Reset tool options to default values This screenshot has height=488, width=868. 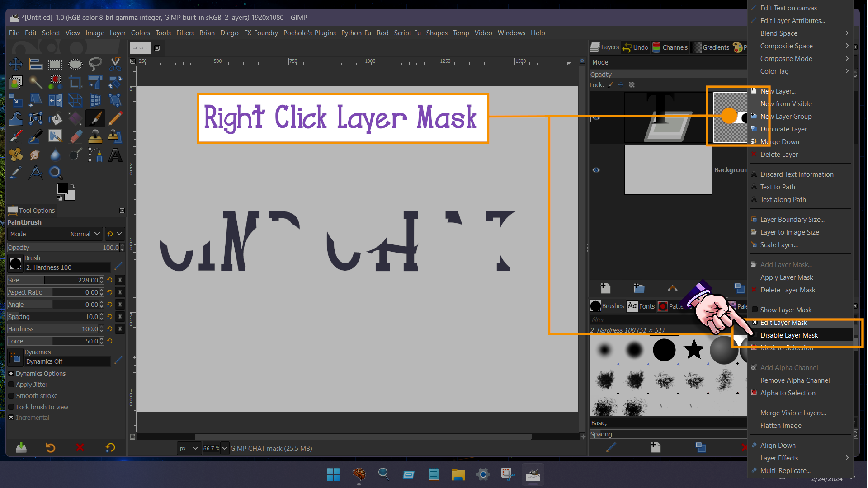tap(110, 448)
